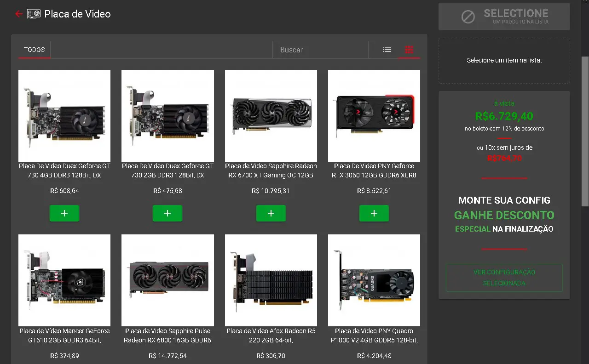Click Mancer GeForce GT610 2GB title

pos(64,336)
